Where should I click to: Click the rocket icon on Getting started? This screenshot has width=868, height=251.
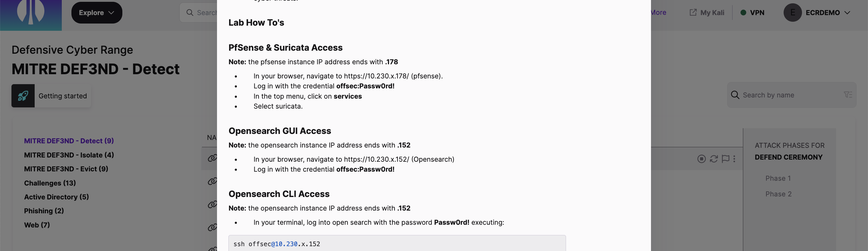[x=23, y=95]
